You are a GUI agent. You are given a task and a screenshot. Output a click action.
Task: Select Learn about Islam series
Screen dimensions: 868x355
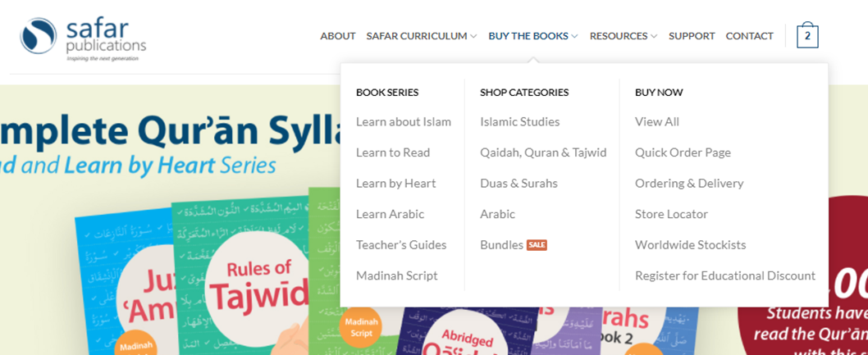tap(404, 121)
